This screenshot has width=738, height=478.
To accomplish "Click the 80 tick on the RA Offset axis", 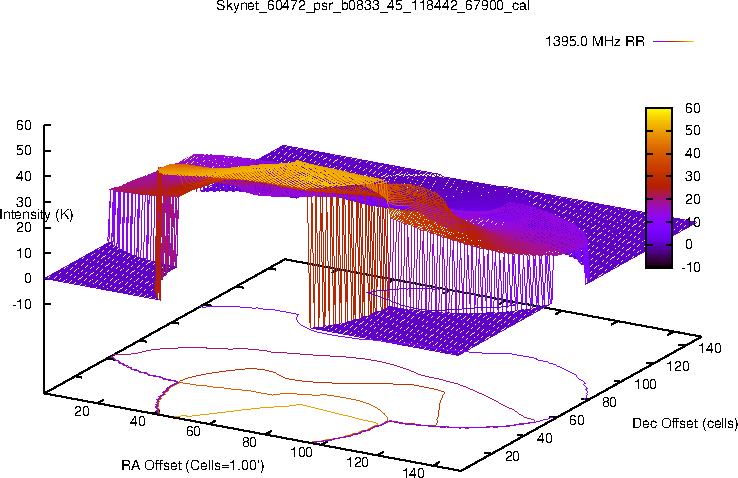I will (x=249, y=442).
